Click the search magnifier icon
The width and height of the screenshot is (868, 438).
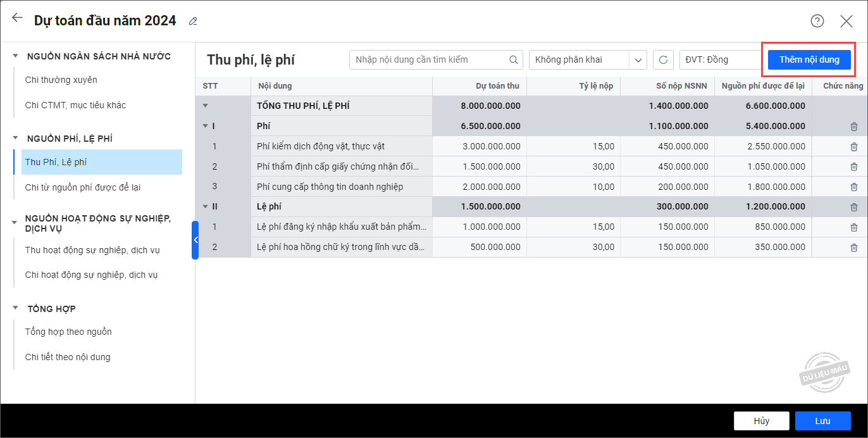click(x=514, y=60)
